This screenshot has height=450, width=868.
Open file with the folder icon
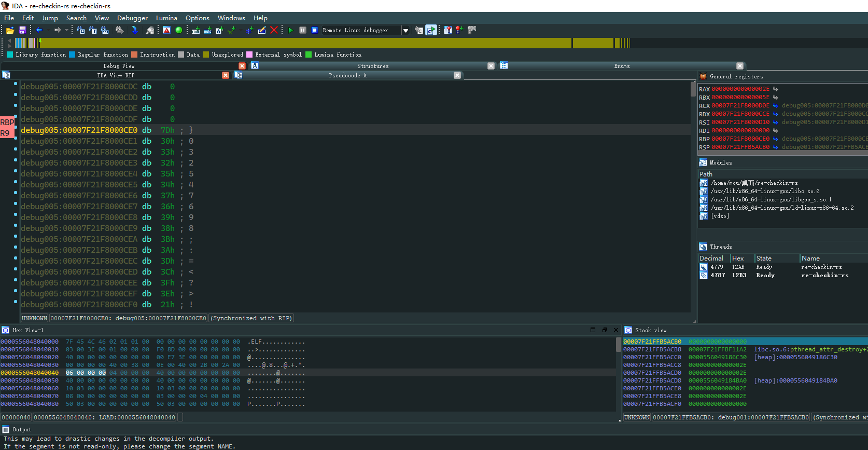click(10, 30)
